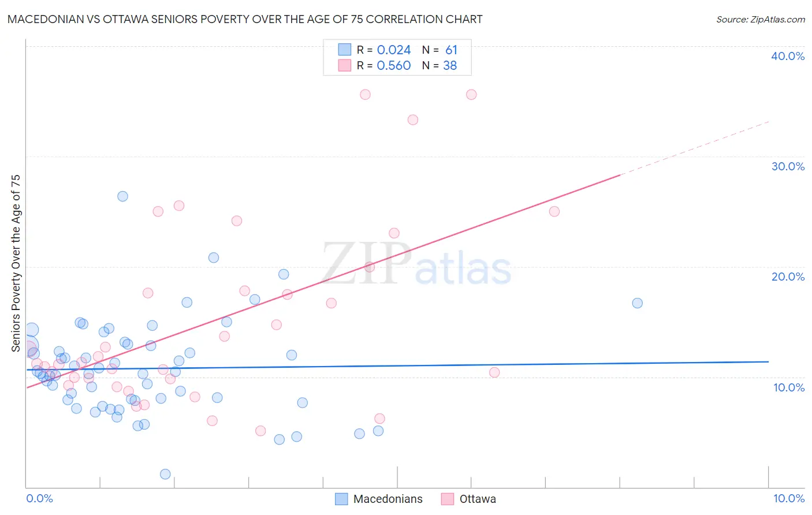Viewport: 812px width, 515px height.
Task: Click the blue R = 0.024 legend box
Action: coord(345,50)
